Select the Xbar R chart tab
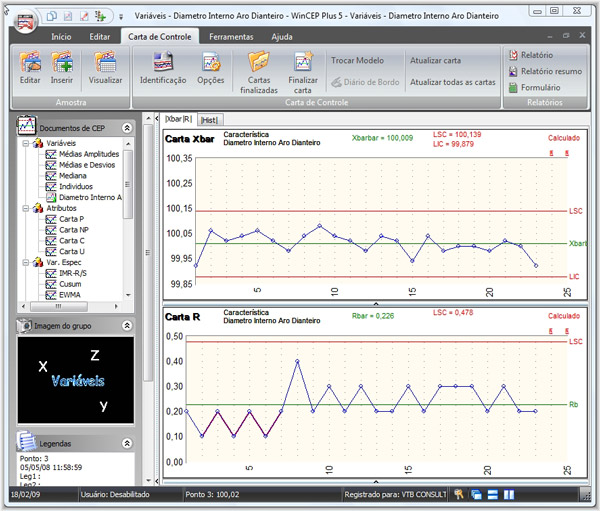600x511 pixels. coord(178,119)
